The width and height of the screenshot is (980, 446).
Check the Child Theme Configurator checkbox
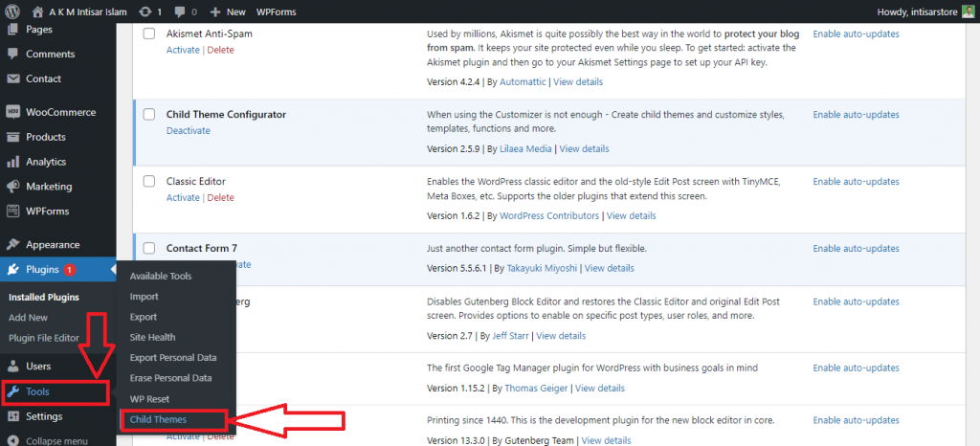(x=148, y=114)
